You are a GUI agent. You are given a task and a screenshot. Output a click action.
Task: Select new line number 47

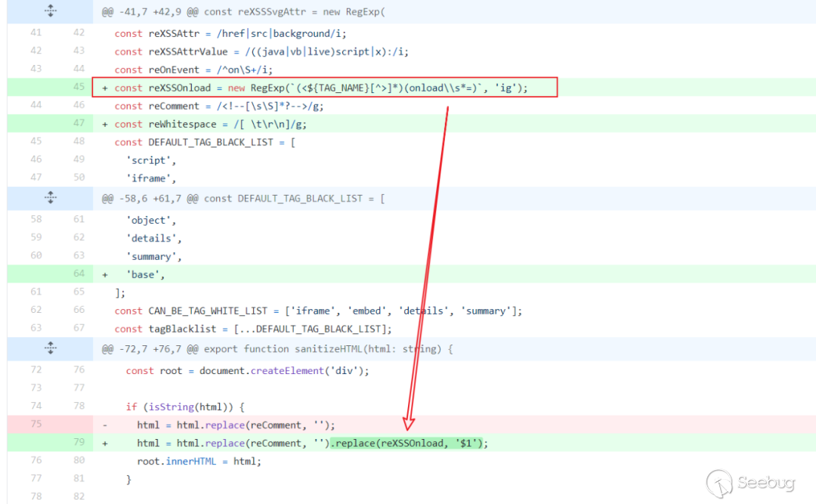(79, 124)
